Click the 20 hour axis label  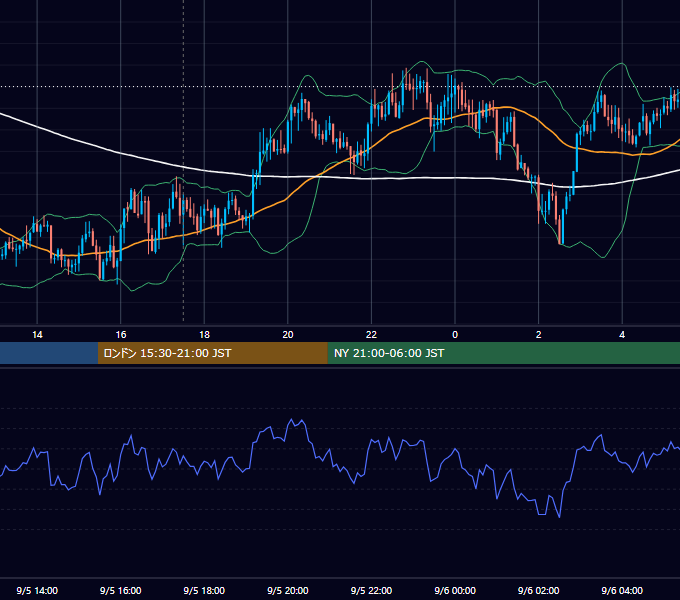click(288, 335)
